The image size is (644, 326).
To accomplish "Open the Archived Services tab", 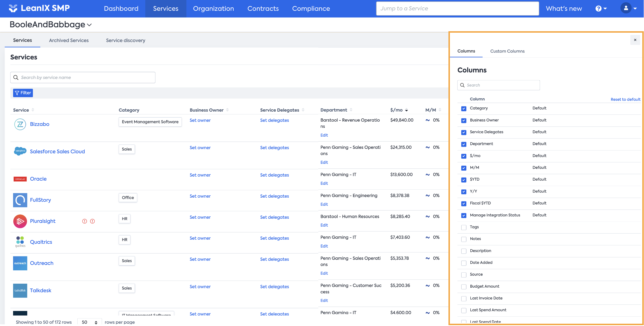I will tap(69, 40).
